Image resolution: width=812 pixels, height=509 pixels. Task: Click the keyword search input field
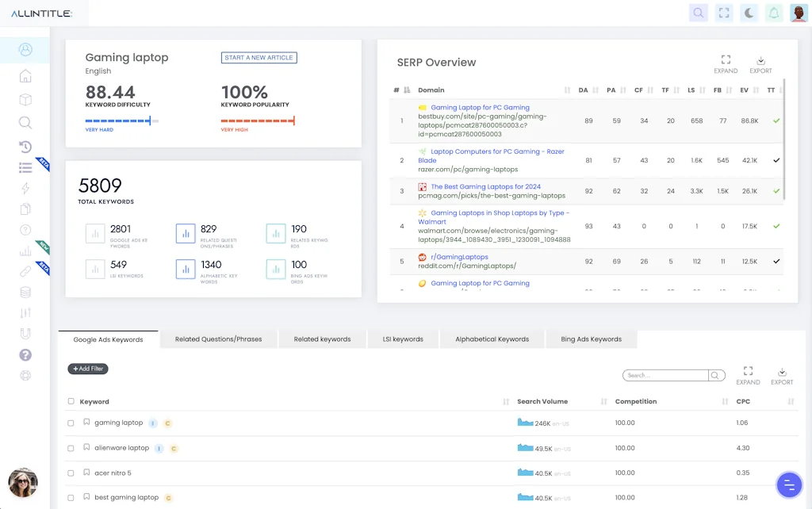pos(666,376)
